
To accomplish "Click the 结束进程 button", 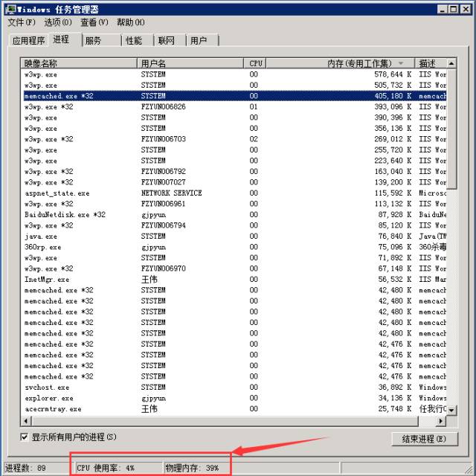I will tap(424, 439).
